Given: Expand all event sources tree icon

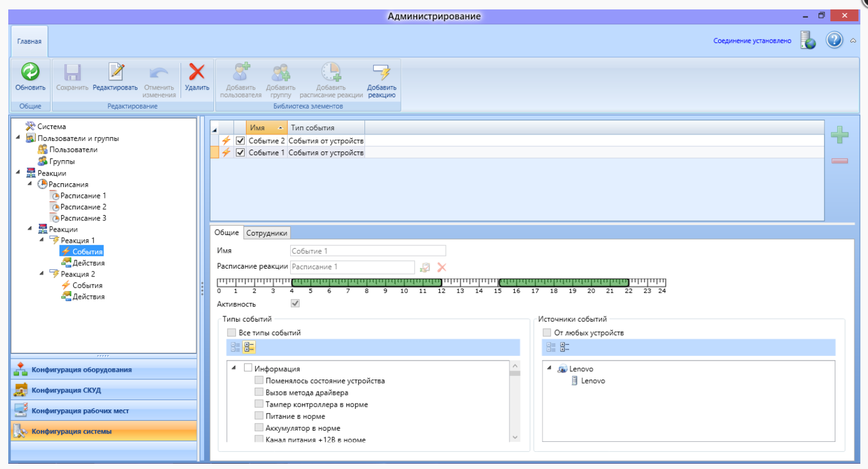Looking at the screenshot, I should coord(551,347).
